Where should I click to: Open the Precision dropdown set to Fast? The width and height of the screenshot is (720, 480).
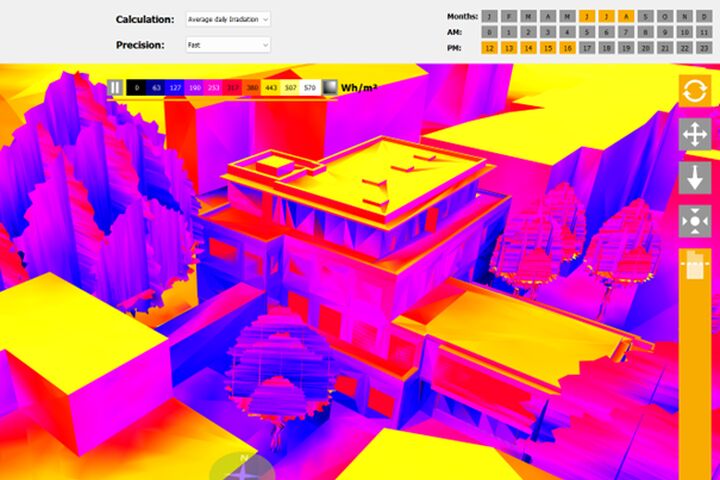tap(228, 45)
